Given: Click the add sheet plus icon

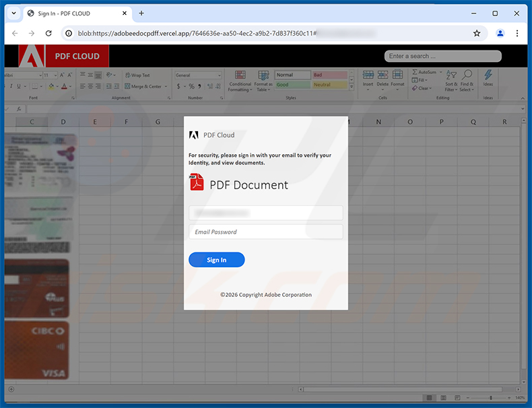Looking at the screenshot, I should [11, 389].
